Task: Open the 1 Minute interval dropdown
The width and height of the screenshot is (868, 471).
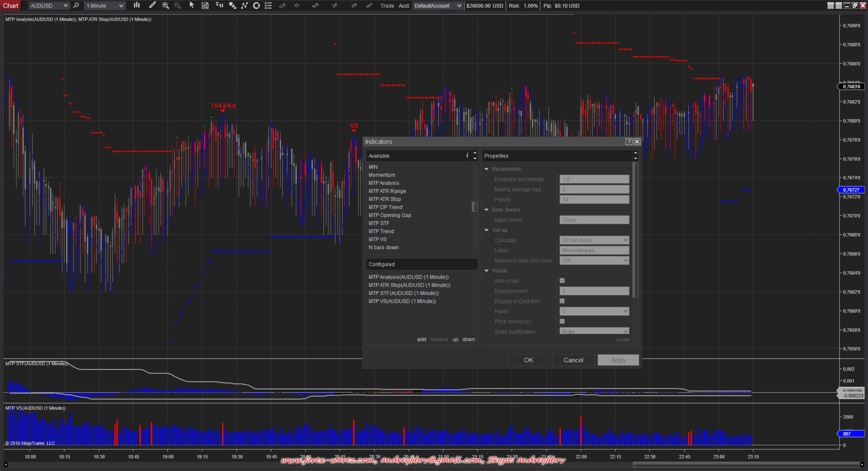Action: coord(104,5)
